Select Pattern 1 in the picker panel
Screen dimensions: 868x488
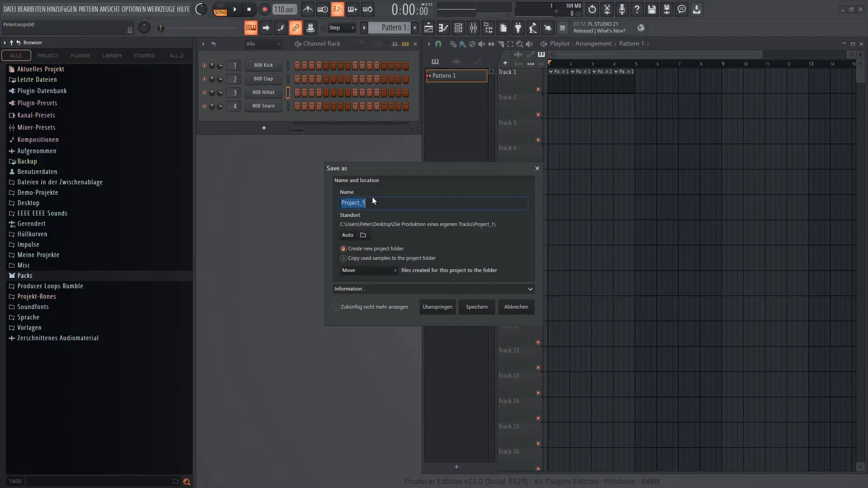click(x=457, y=76)
